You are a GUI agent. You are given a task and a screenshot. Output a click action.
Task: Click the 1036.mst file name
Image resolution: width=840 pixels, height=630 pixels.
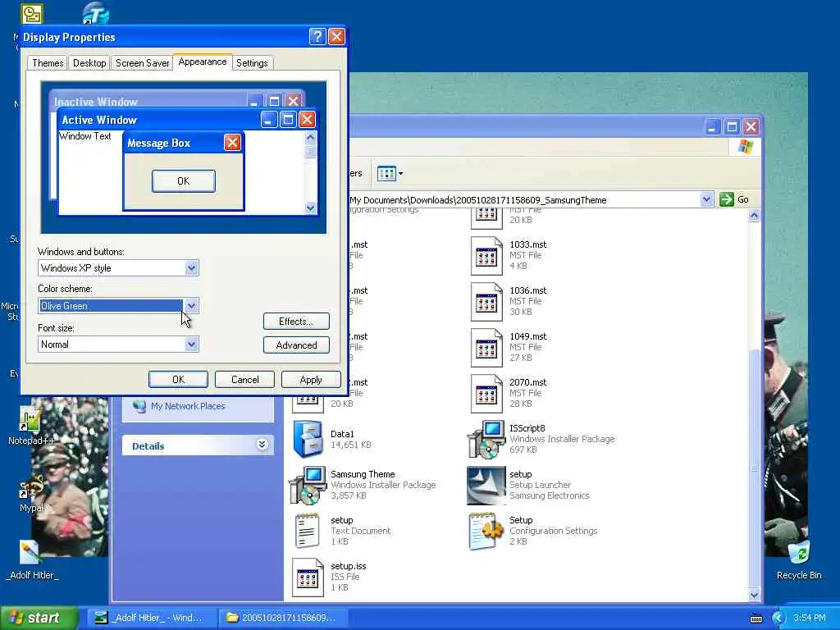[527, 290]
